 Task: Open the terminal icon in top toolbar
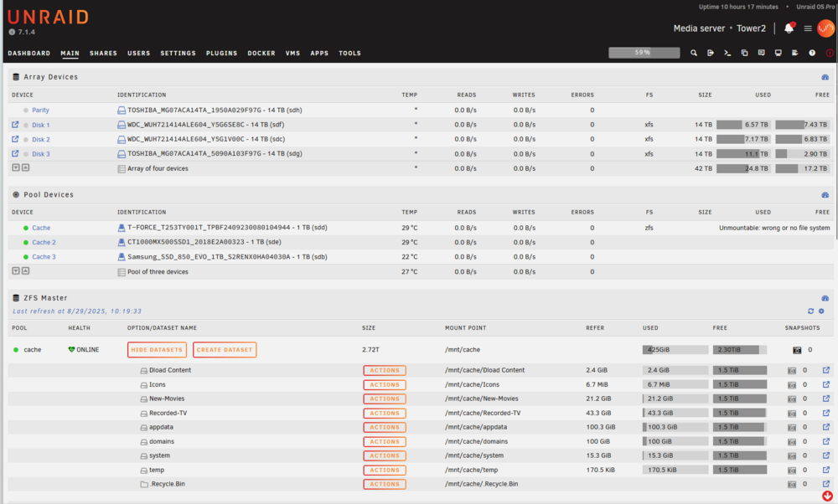click(x=727, y=53)
